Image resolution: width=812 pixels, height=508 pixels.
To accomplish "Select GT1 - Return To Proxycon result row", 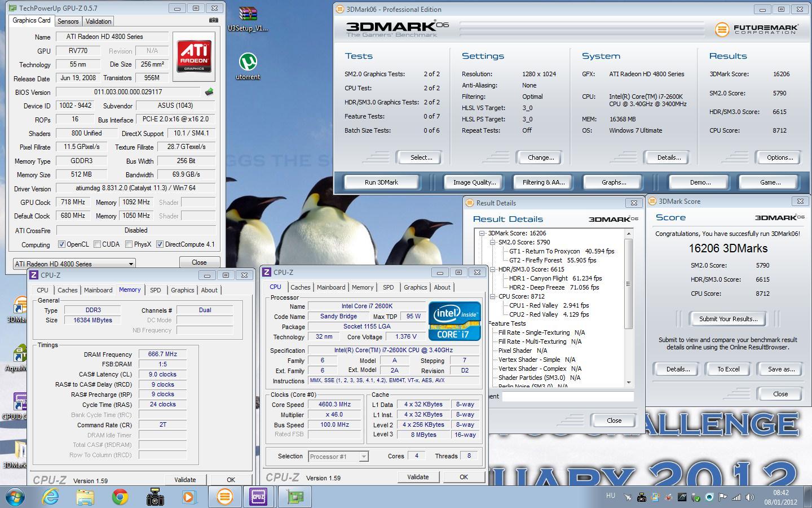I will [x=562, y=251].
